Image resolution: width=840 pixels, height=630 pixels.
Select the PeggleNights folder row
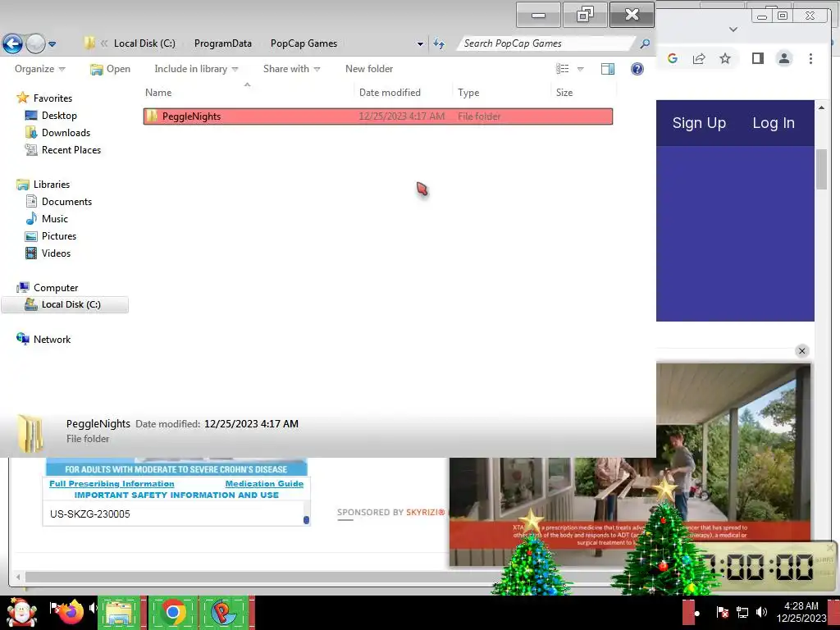pyautogui.click(x=377, y=116)
